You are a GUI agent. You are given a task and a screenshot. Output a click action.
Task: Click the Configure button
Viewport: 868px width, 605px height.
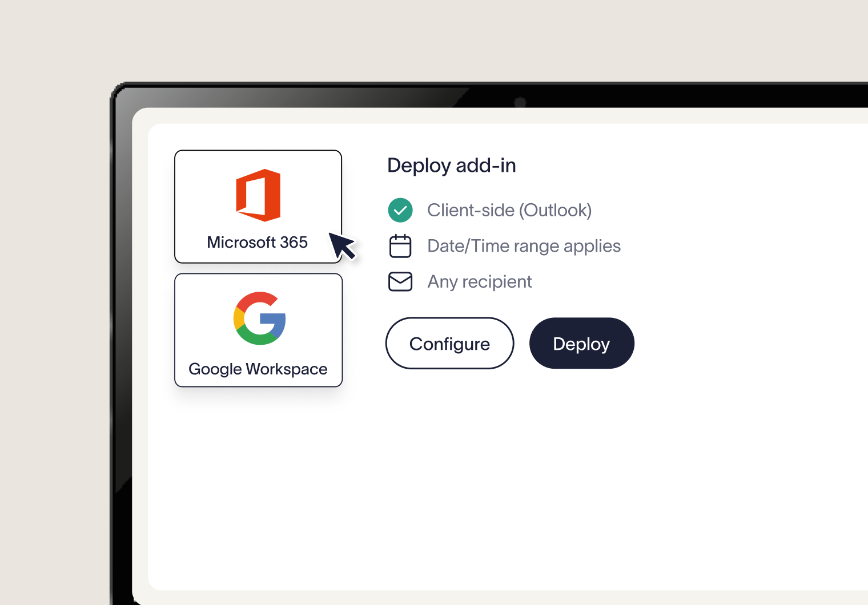(450, 343)
